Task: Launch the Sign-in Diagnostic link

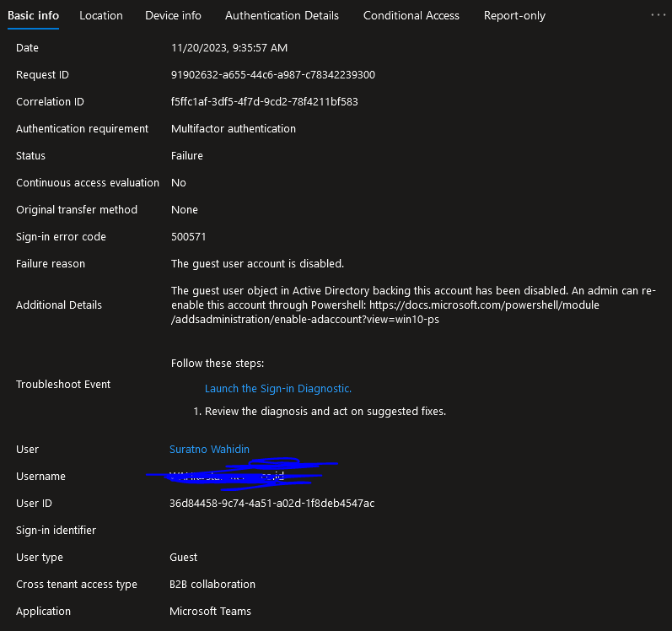Action: pos(278,388)
